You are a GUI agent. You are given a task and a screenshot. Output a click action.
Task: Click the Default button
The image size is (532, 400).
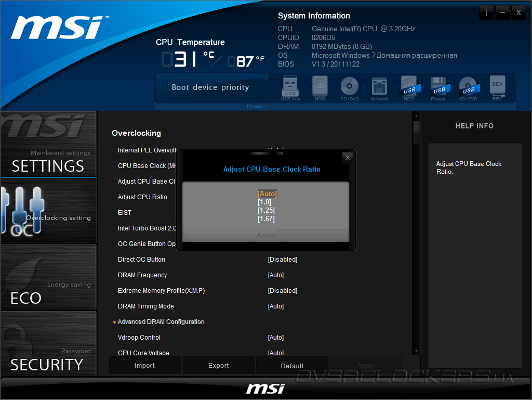coord(292,365)
